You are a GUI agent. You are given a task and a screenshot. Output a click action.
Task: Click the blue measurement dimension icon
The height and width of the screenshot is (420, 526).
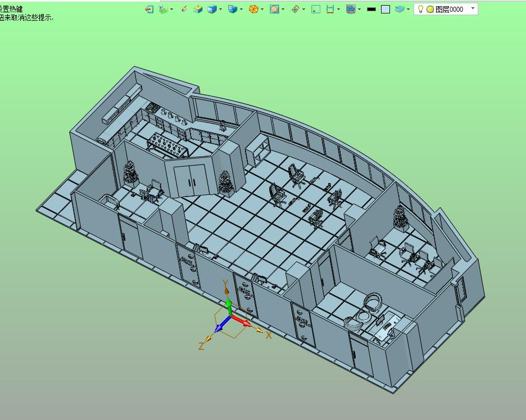(330, 10)
